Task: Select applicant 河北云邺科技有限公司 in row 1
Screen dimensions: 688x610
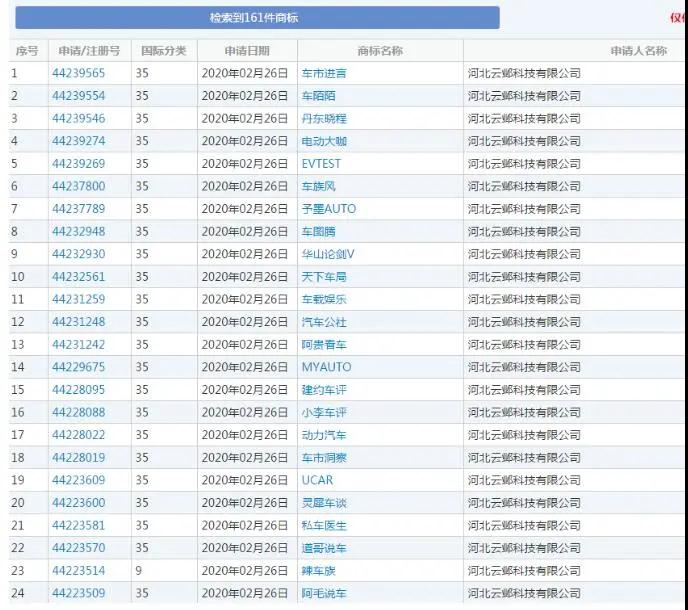Action: click(524, 73)
